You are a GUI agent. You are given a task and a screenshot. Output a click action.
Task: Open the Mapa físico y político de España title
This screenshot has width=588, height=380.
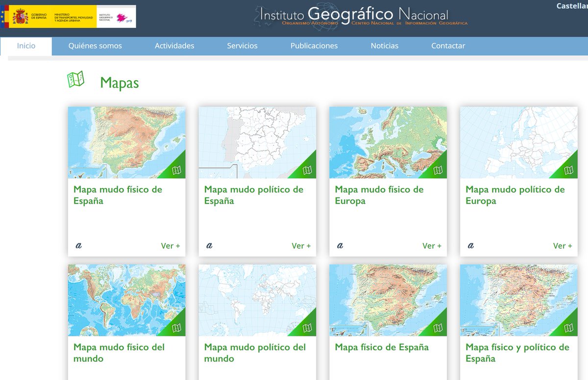tap(517, 353)
